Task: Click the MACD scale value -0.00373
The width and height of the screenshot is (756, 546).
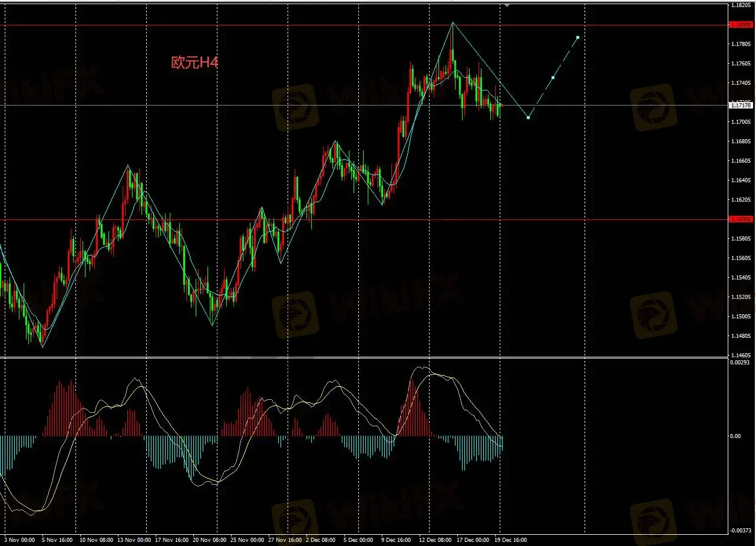Action: coord(741,531)
